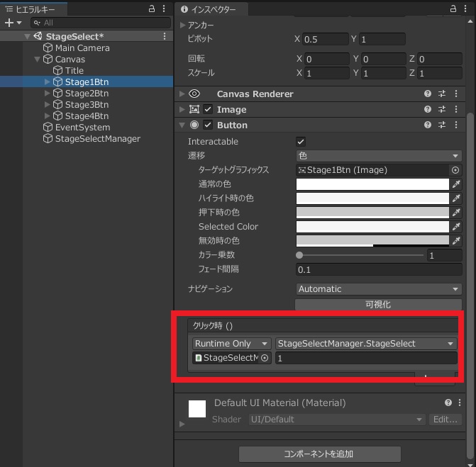Edit Scale X field
The height and width of the screenshot is (467, 476).
[x=327, y=73]
